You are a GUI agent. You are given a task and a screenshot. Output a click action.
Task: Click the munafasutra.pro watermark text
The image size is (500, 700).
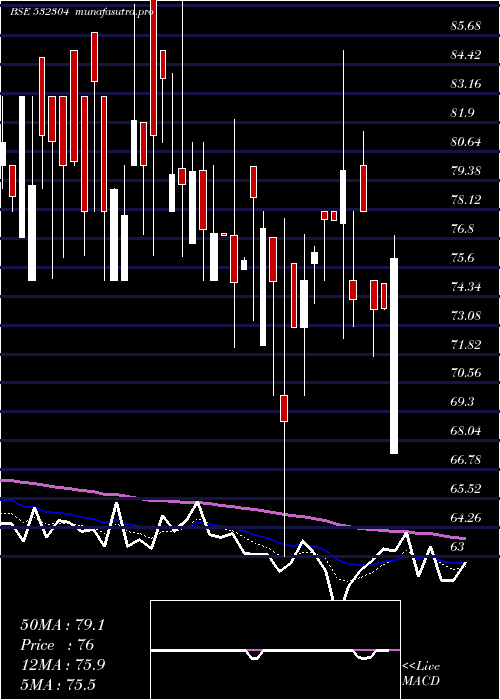114,12
